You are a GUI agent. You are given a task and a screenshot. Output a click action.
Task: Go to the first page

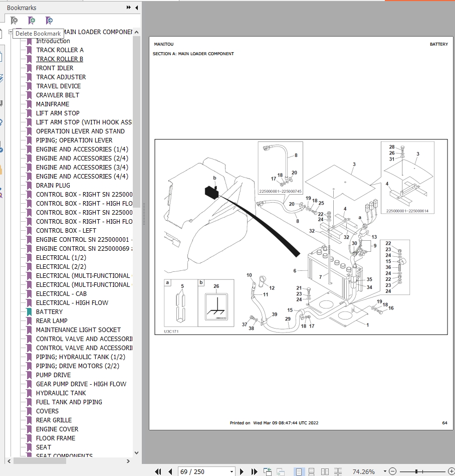158,471
